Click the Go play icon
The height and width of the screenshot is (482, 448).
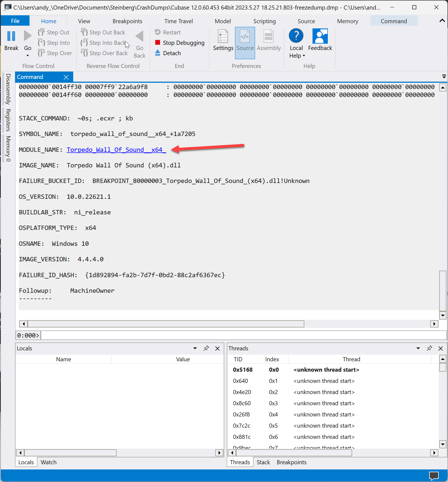pyautogui.click(x=28, y=36)
